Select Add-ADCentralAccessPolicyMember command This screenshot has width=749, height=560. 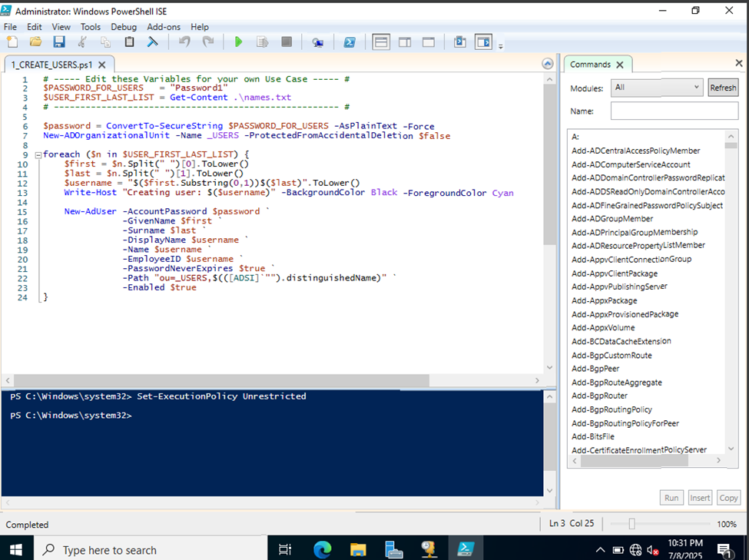(x=636, y=151)
